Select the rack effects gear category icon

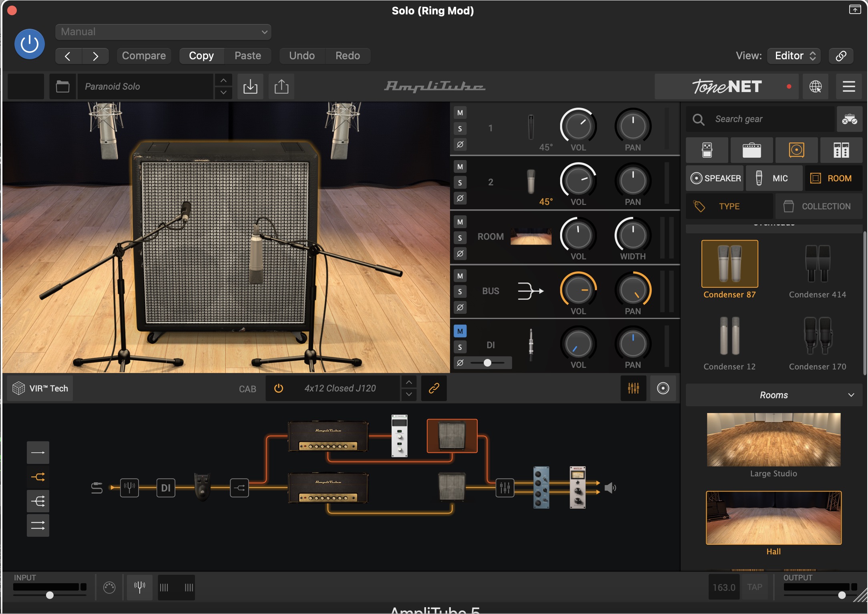pyautogui.click(x=842, y=150)
